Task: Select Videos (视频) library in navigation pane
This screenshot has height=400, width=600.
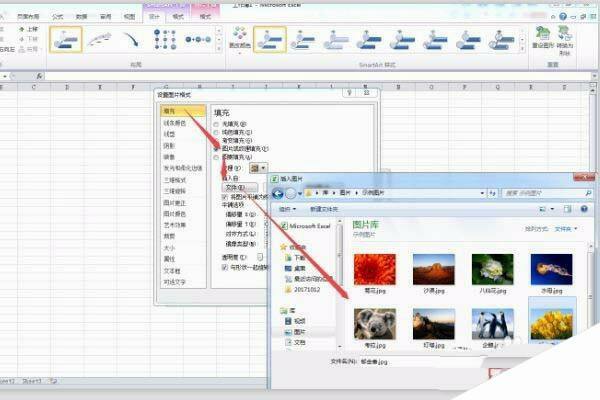Action: (x=295, y=321)
